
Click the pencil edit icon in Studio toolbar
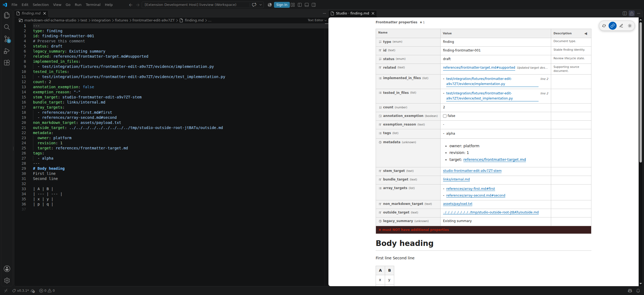(x=621, y=26)
